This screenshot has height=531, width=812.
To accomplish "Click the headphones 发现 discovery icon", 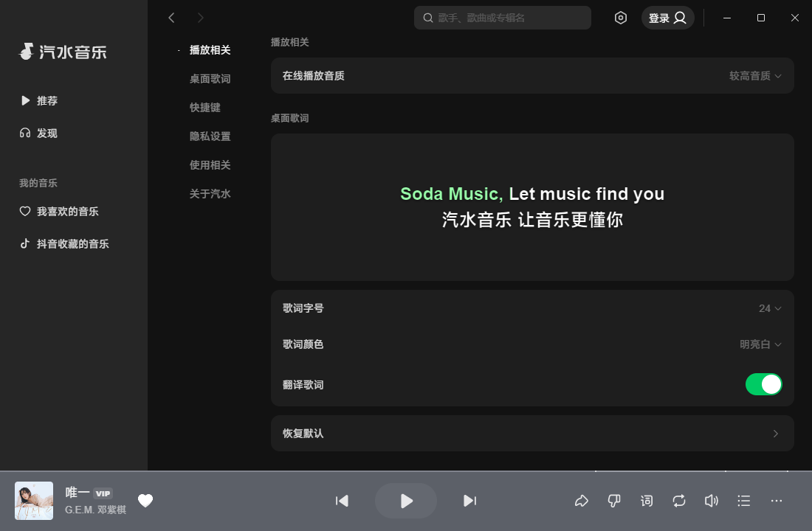I will click(x=25, y=133).
